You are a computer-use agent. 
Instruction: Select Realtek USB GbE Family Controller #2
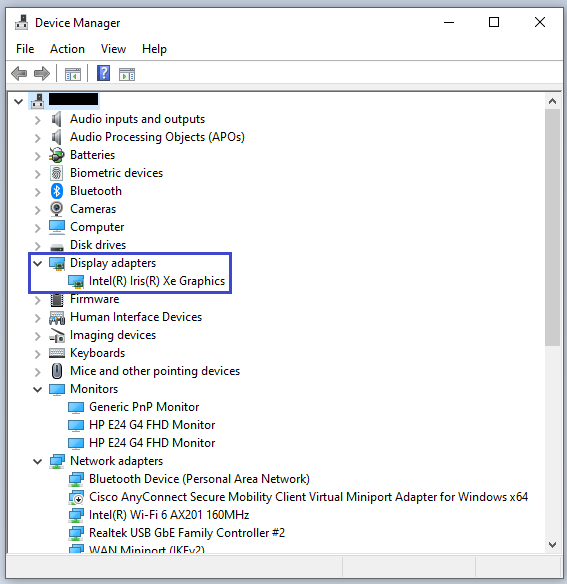[x=187, y=533]
